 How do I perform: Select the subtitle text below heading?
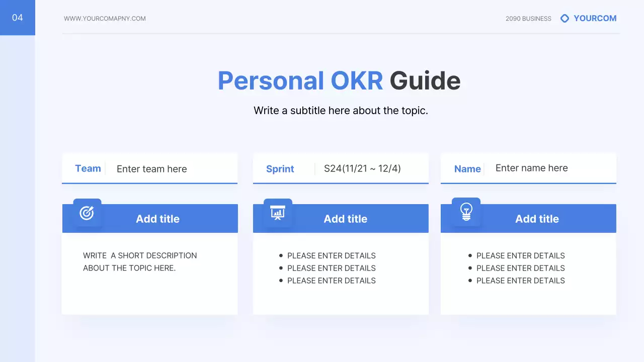click(341, 111)
